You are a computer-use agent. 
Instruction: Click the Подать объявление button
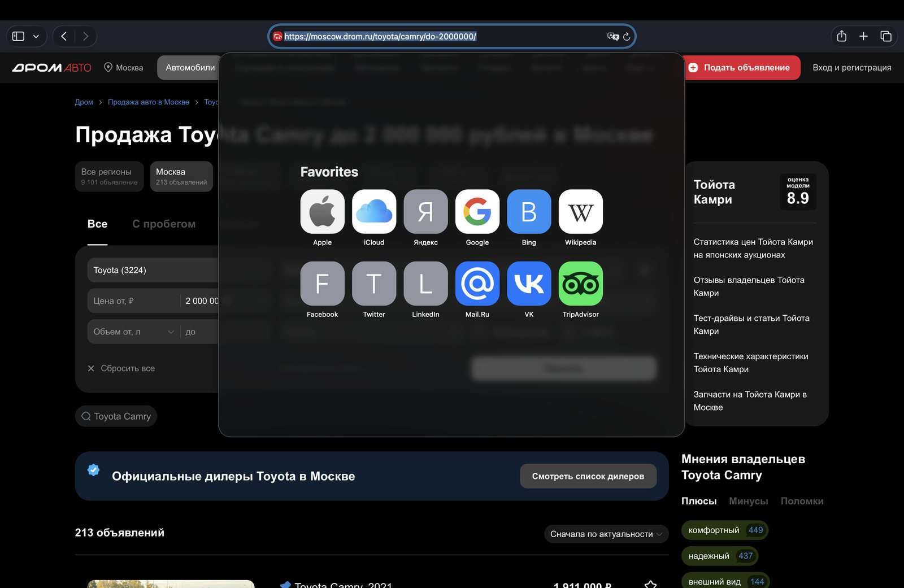coord(742,68)
